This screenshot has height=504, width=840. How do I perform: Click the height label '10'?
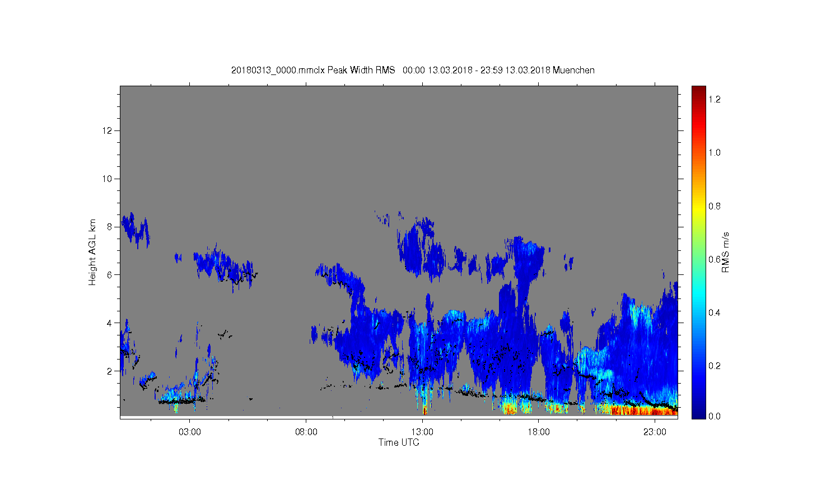[109, 179]
